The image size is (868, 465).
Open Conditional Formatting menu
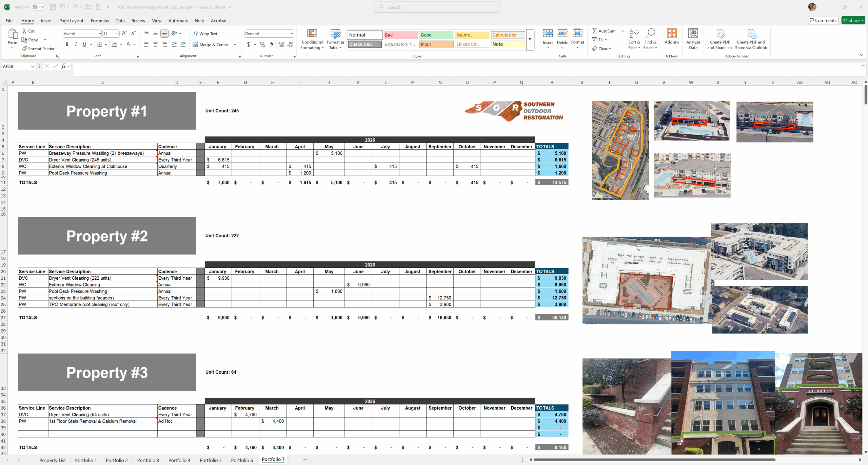(x=312, y=39)
